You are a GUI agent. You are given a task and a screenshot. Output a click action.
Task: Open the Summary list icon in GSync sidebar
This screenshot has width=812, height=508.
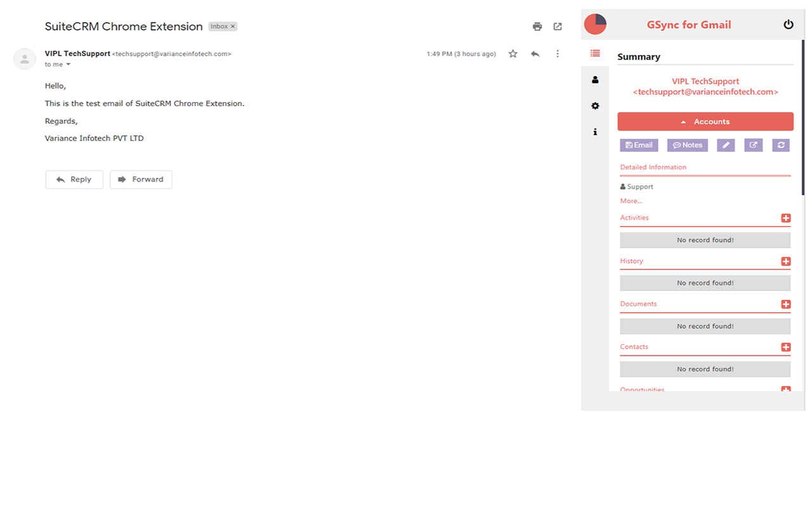tap(595, 53)
